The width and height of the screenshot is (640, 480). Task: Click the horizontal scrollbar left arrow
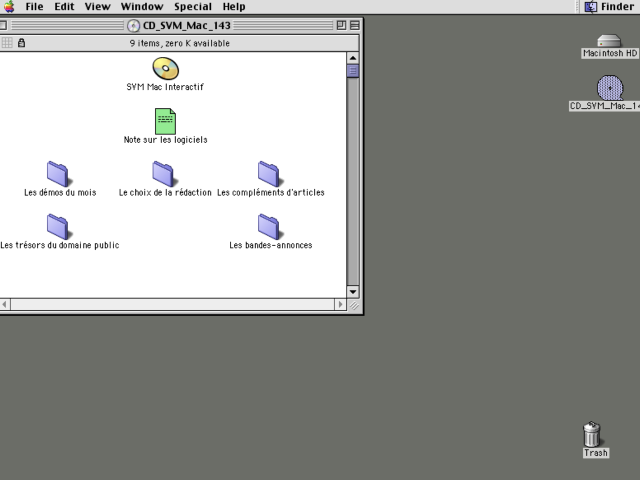pyautogui.click(x=4, y=304)
